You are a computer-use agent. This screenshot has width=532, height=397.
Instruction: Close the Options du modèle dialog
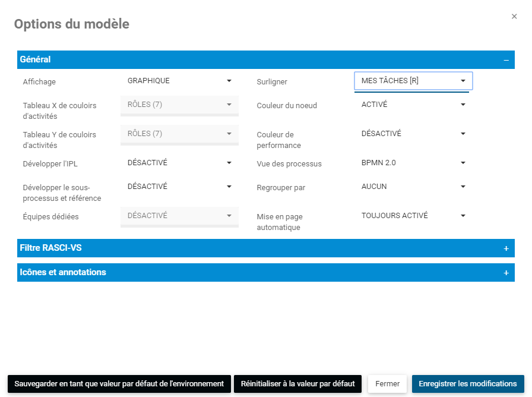(x=514, y=17)
